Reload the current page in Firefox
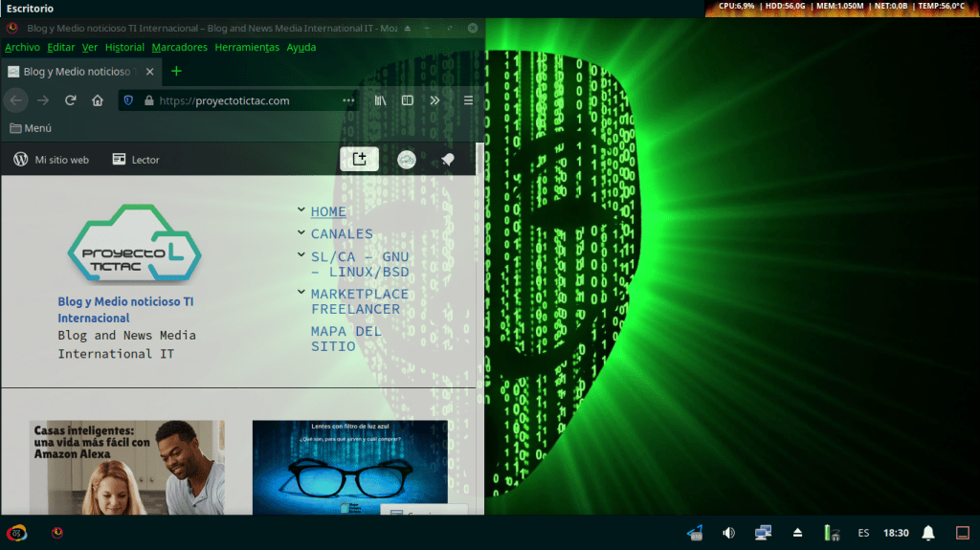The image size is (980, 550). coord(70,100)
